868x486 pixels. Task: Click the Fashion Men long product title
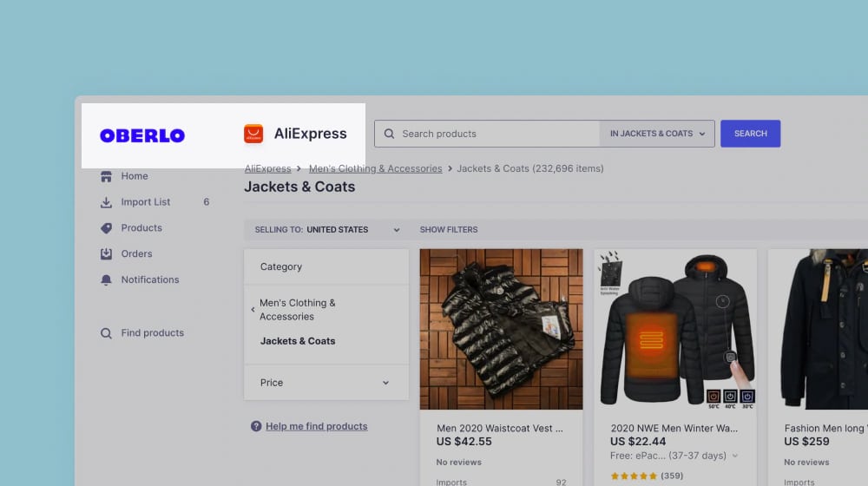point(825,429)
